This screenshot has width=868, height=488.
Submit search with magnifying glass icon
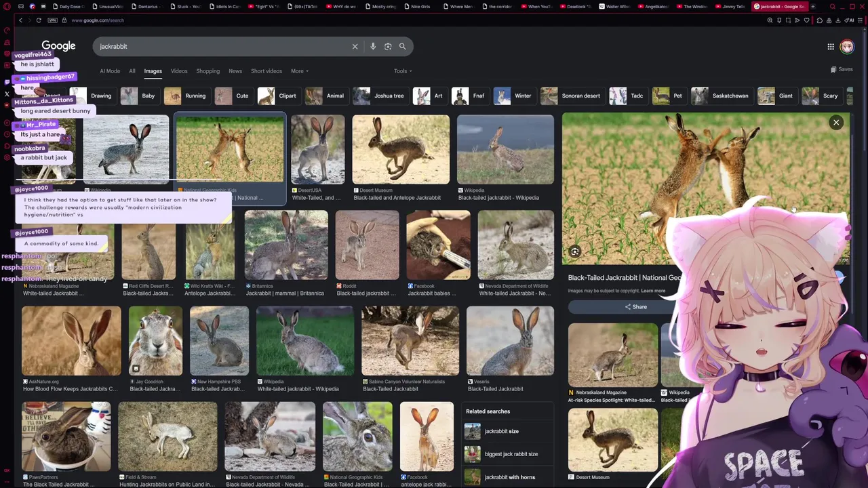tap(402, 46)
